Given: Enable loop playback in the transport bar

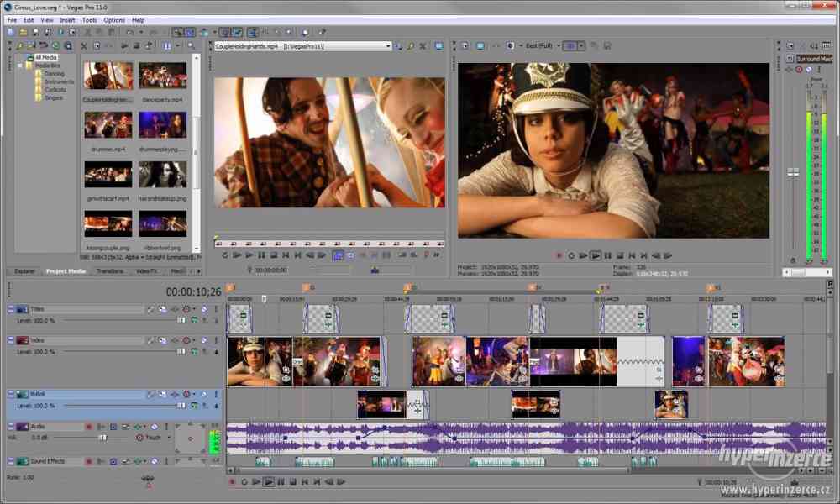Looking at the screenshot, I should click(244, 481).
